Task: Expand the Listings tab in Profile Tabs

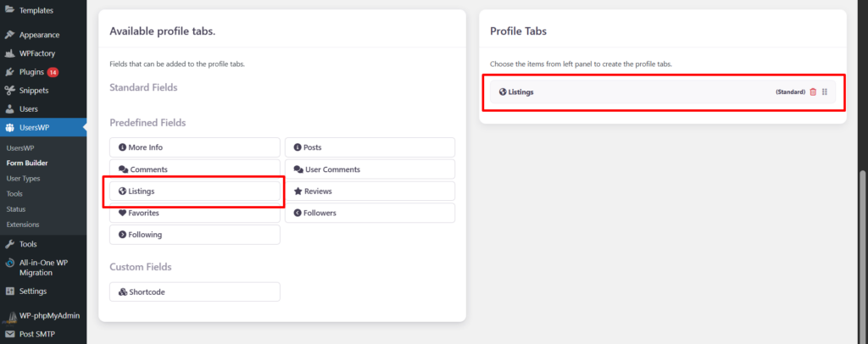Action: tap(663, 92)
